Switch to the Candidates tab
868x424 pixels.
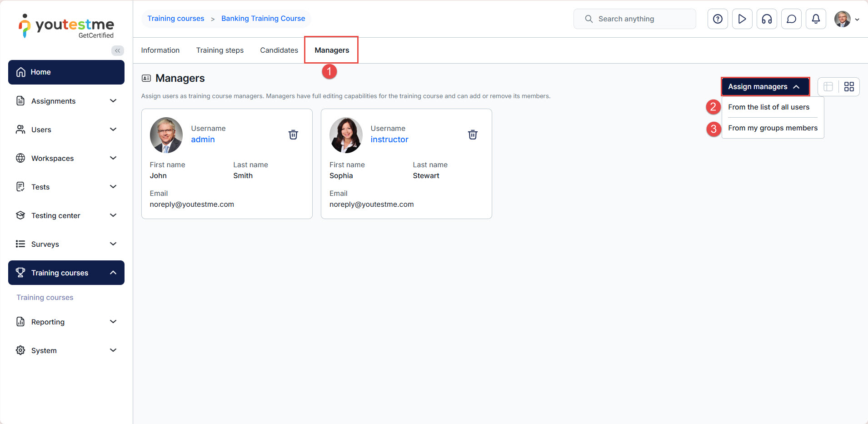pyautogui.click(x=279, y=50)
